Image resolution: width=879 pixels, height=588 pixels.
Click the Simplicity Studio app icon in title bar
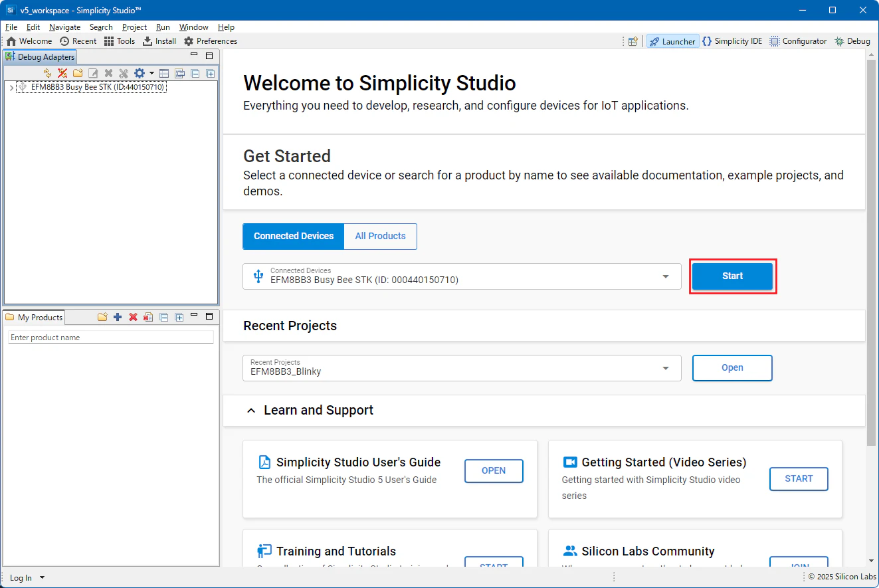(x=11, y=10)
